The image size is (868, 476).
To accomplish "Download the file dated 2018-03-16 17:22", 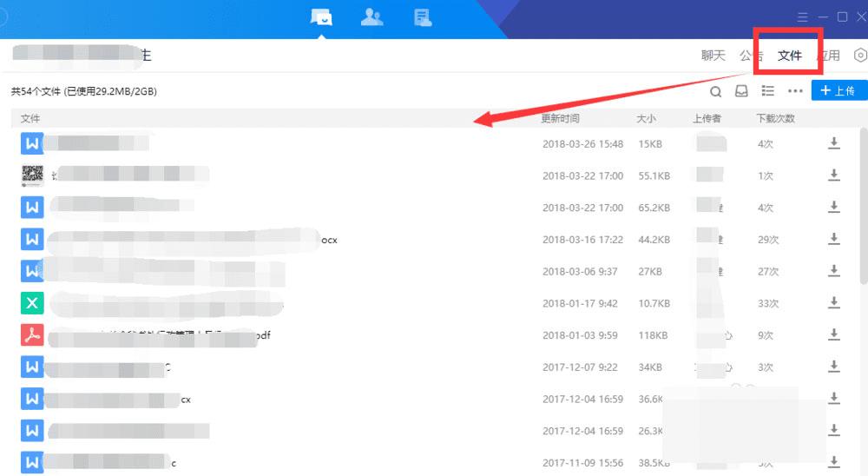I will [833, 240].
